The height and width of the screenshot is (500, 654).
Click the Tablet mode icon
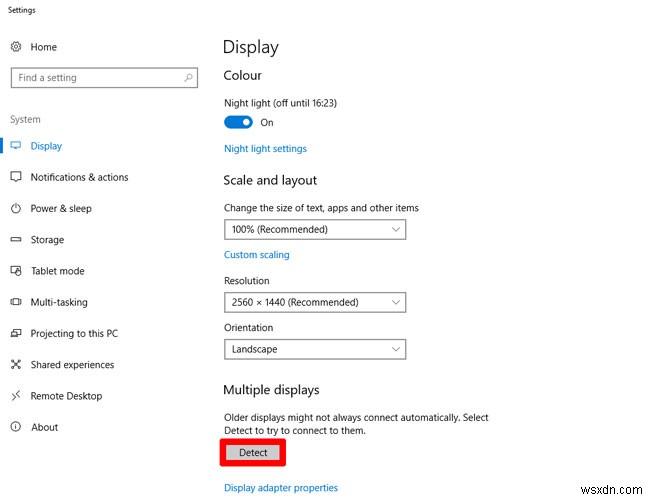coord(16,271)
